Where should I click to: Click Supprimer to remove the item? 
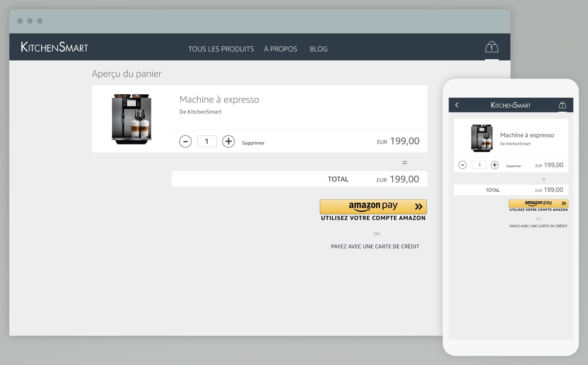[x=253, y=143]
